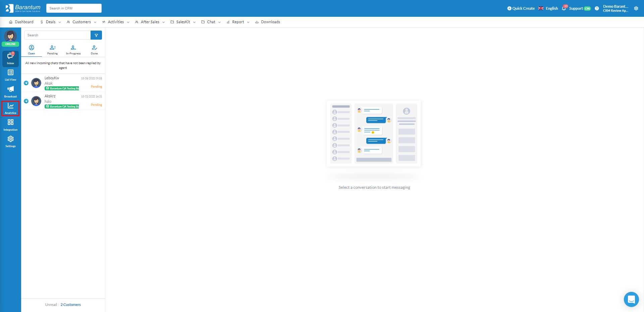Open the Akskrz conversation
Image resolution: width=644 pixels, height=312 pixels.
63,101
